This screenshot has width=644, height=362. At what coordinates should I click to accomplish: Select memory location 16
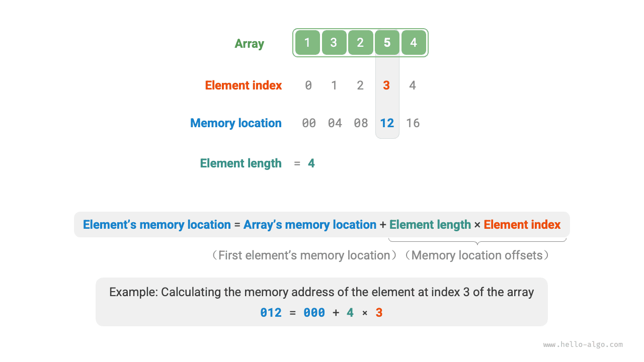[x=413, y=123]
